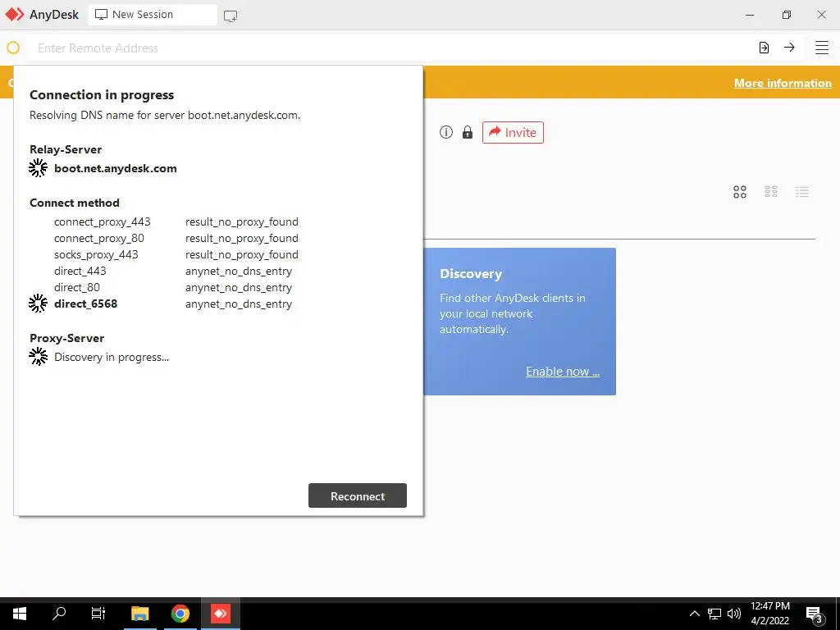Click Enable now link in Discovery card
Viewport: 840px width, 630px height.
tap(563, 372)
